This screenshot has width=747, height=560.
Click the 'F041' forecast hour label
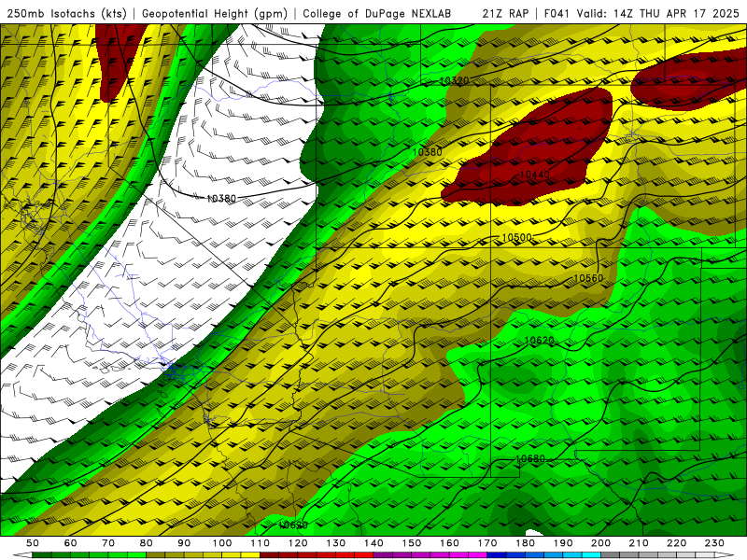pyautogui.click(x=557, y=13)
